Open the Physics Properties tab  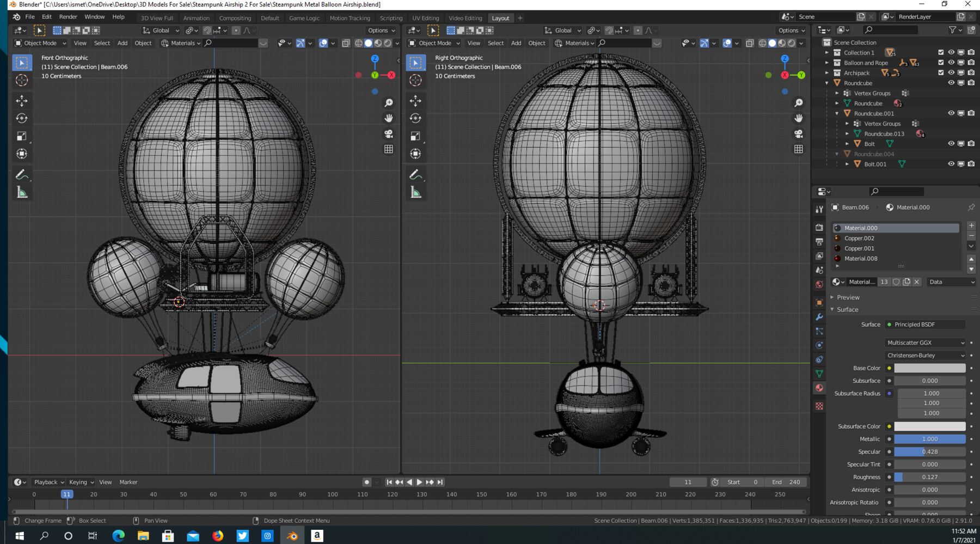tap(819, 345)
